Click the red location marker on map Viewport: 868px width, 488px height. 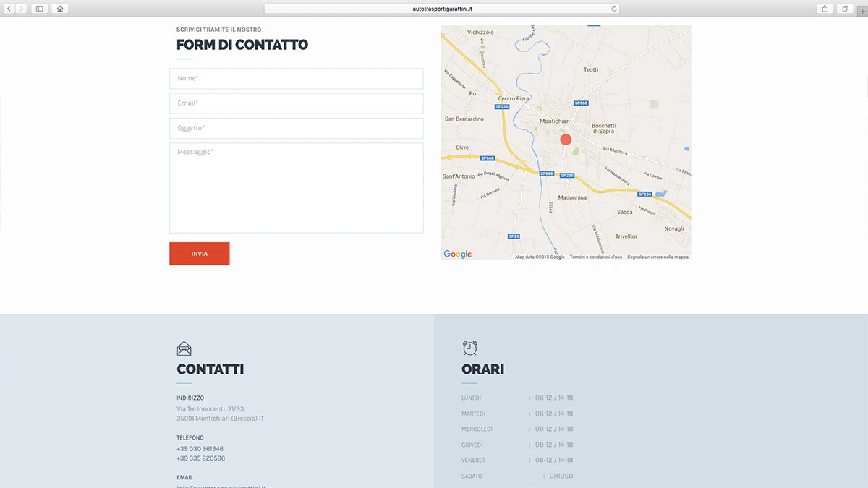point(566,140)
